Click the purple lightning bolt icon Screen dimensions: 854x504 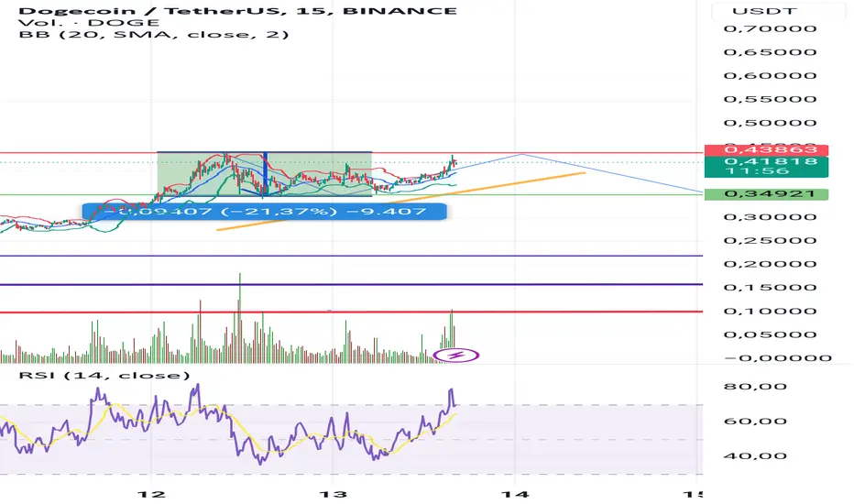coord(456,356)
